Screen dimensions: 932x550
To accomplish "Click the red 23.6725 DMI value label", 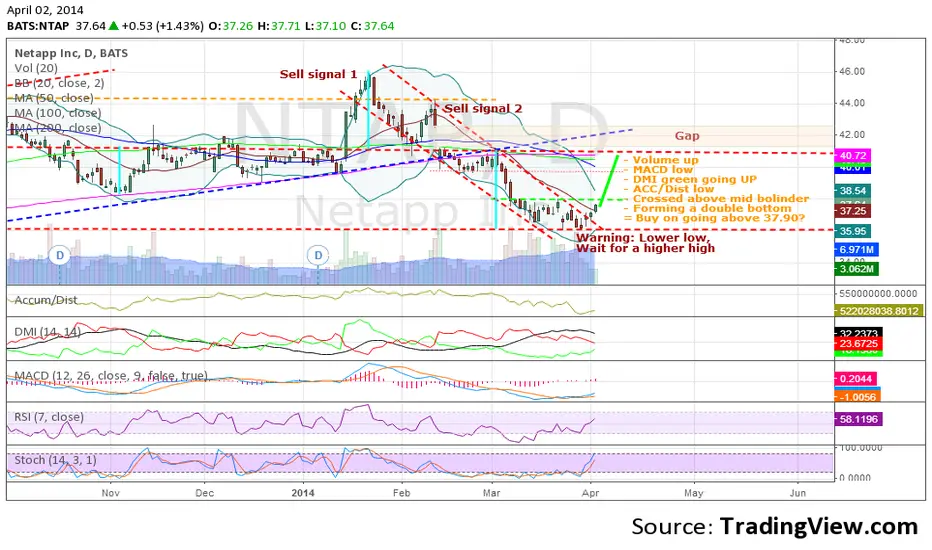I will (858, 344).
